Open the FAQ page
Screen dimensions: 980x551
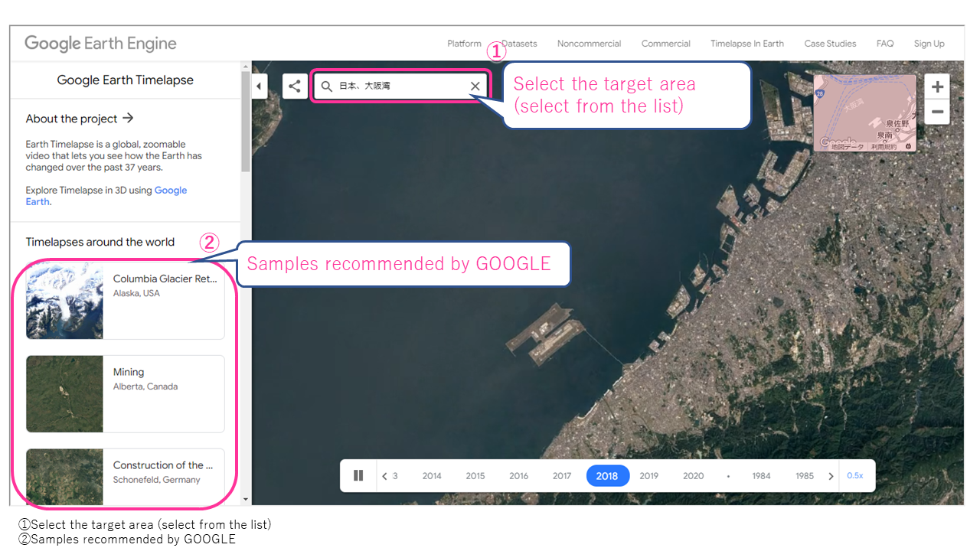(885, 44)
